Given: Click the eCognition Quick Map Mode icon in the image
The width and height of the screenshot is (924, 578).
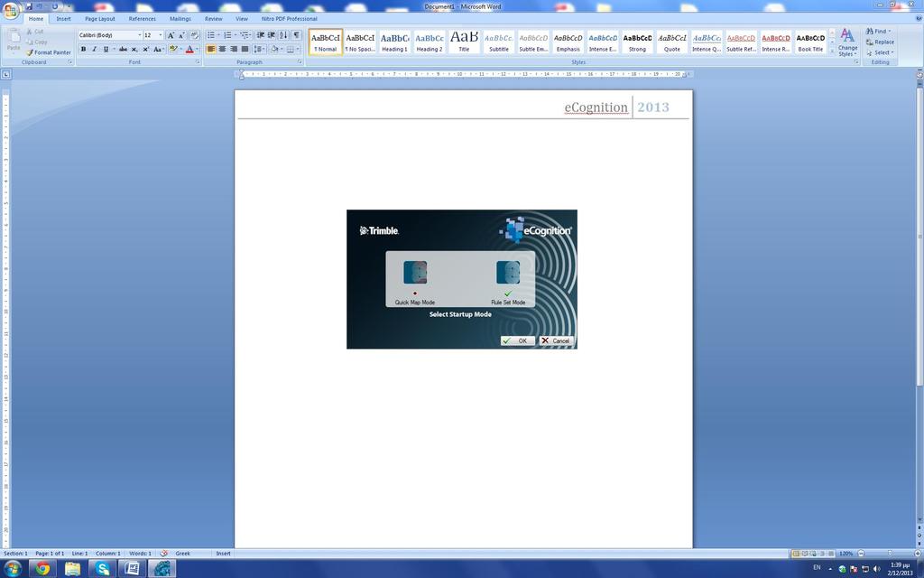Looking at the screenshot, I should click(415, 273).
